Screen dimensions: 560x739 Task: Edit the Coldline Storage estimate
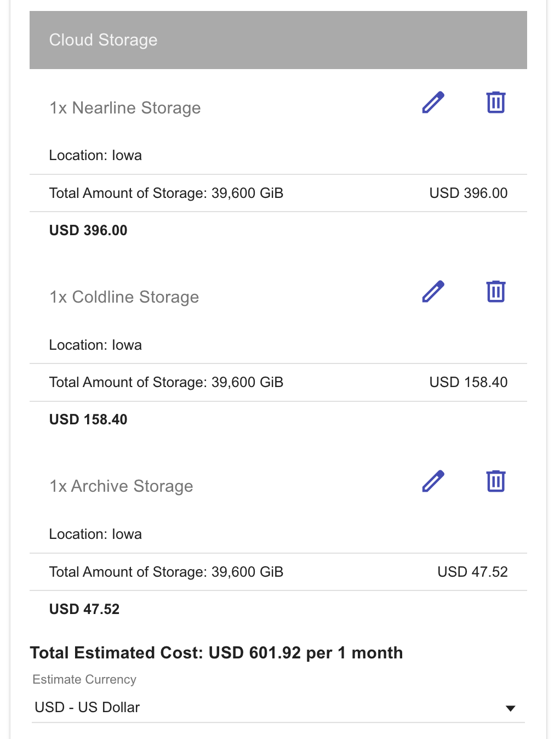(433, 292)
